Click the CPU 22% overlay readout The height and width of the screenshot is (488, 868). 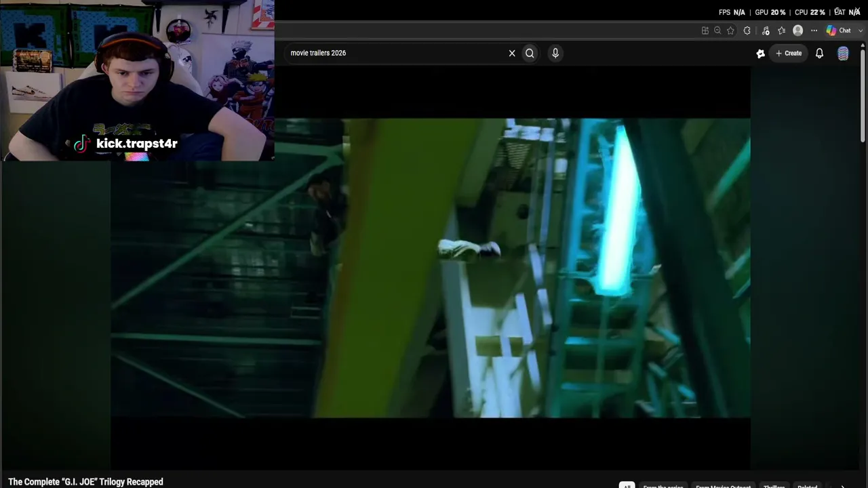tap(810, 12)
